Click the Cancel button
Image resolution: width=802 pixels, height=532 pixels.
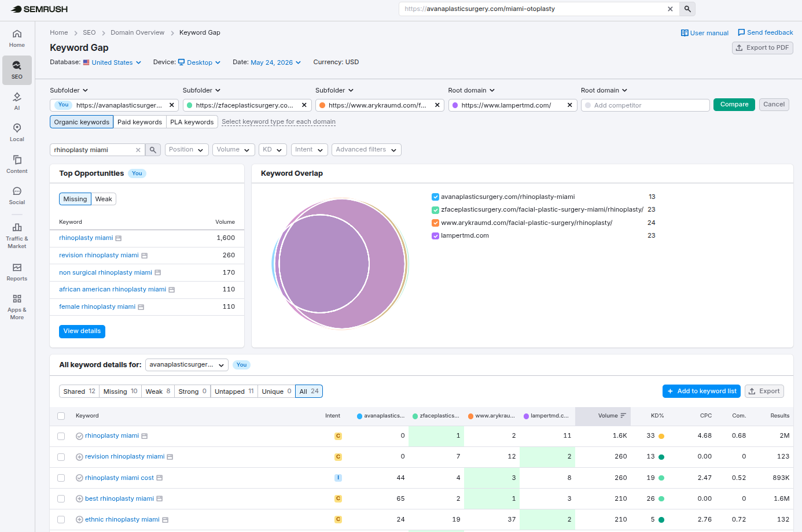click(774, 105)
